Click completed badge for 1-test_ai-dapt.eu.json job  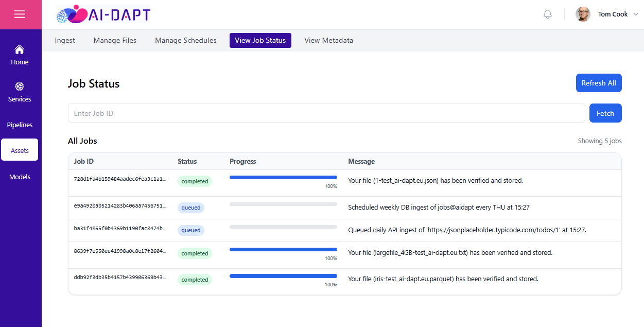195,181
